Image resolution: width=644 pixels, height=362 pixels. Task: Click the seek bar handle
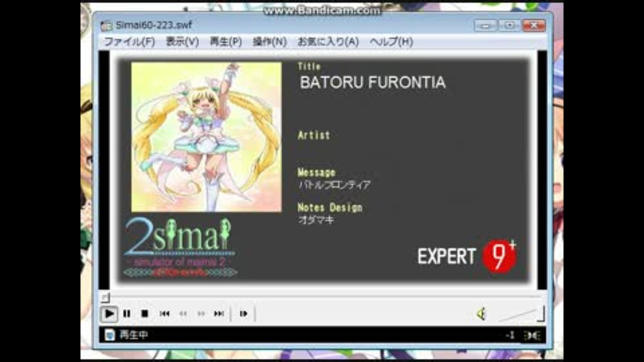click(x=105, y=297)
